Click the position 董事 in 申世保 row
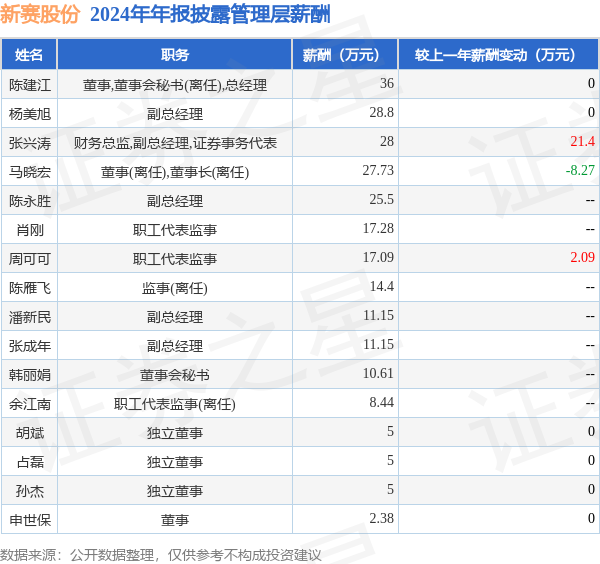The image size is (600, 564). click(x=175, y=520)
